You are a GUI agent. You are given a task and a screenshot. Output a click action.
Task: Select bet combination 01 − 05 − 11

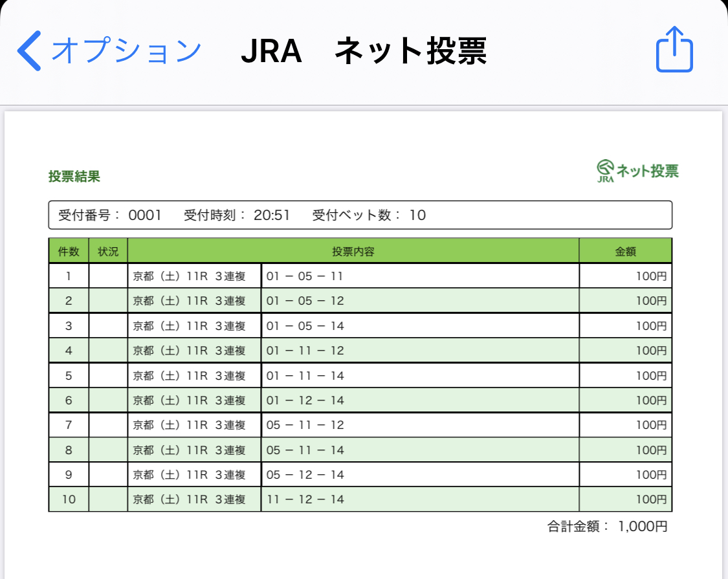tap(305, 276)
